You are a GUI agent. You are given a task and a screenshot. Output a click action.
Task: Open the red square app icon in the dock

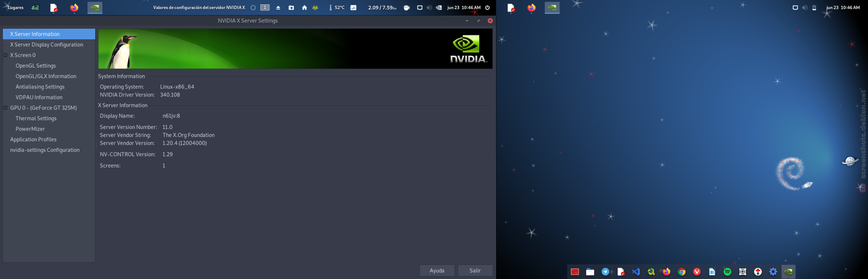click(x=575, y=272)
